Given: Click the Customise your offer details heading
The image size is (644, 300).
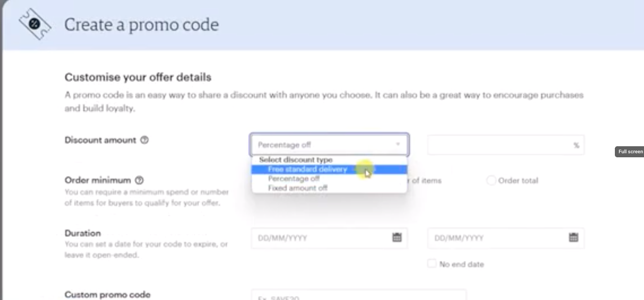Looking at the screenshot, I should pos(138,77).
